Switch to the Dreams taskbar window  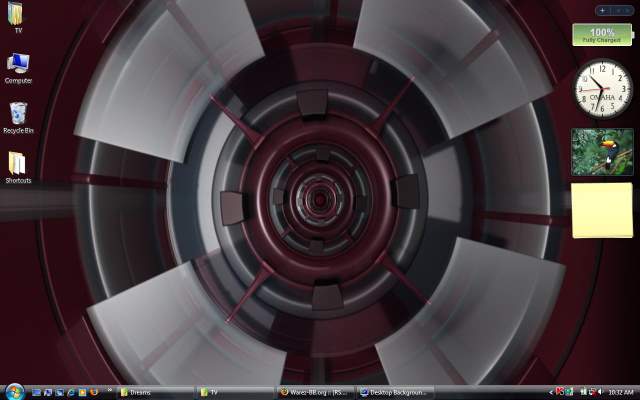tap(155, 393)
